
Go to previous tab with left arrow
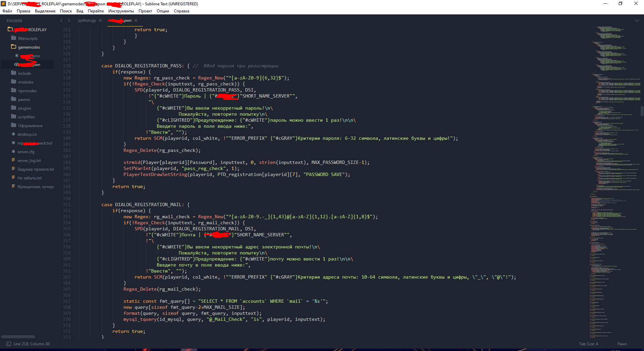coord(61,20)
